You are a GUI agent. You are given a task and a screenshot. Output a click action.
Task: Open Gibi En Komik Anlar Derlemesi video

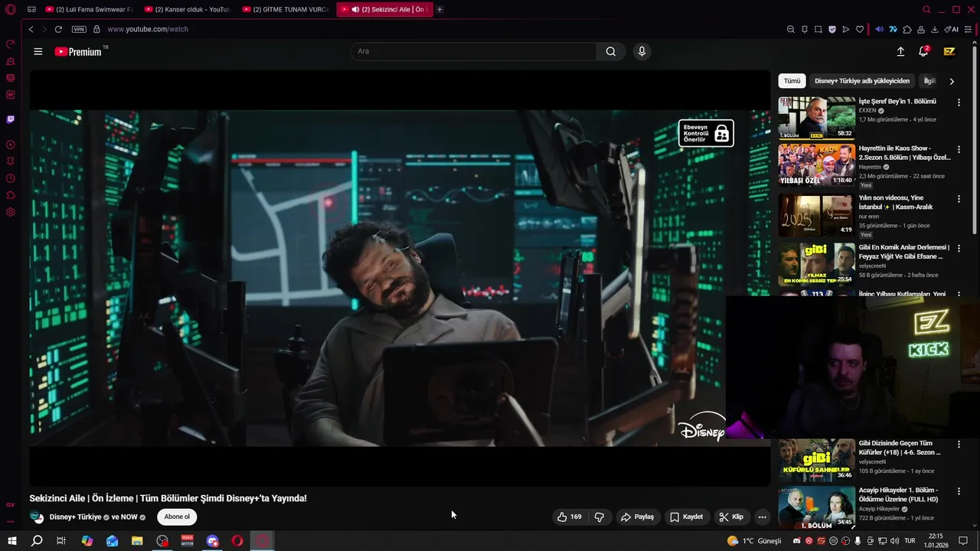tap(904, 252)
